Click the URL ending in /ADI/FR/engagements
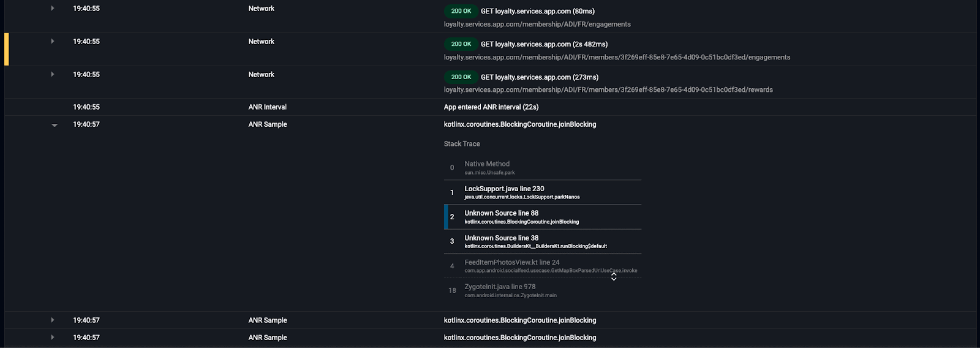The width and height of the screenshot is (980, 348). pos(537,25)
